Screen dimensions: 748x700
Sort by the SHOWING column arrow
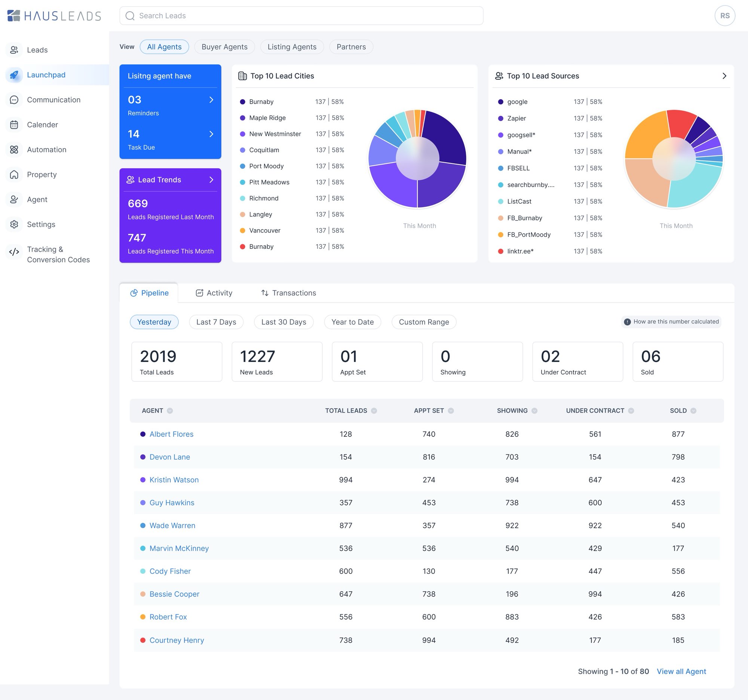(534, 411)
